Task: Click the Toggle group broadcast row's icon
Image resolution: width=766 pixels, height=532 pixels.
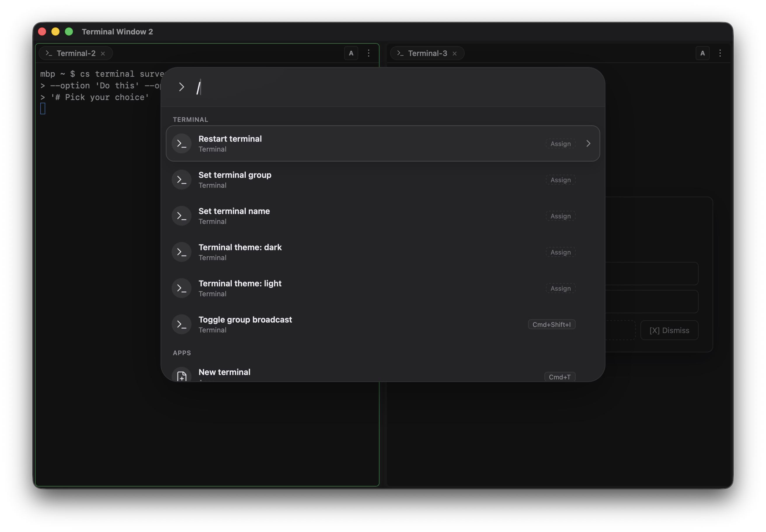Action: [182, 325]
